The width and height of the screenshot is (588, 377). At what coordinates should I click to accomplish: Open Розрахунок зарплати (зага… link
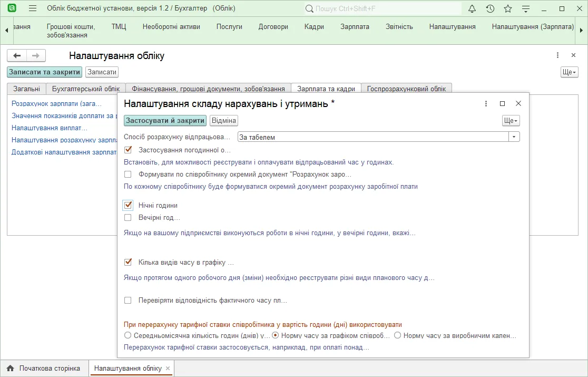pos(56,103)
